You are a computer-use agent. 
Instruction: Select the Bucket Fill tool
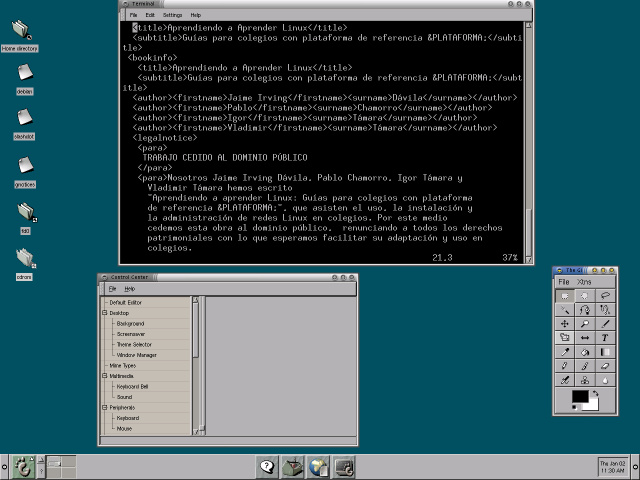[x=586, y=353]
